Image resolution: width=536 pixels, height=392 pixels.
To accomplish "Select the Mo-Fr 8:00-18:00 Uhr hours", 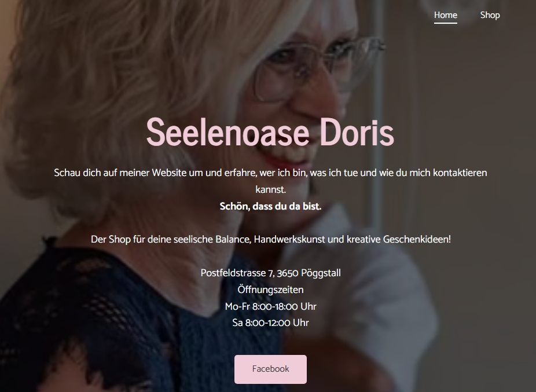I will tap(270, 306).
